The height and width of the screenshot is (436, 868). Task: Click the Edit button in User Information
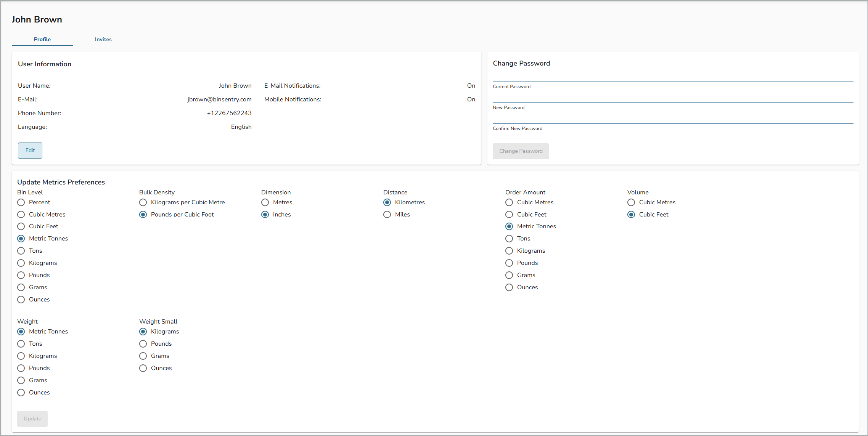(30, 151)
